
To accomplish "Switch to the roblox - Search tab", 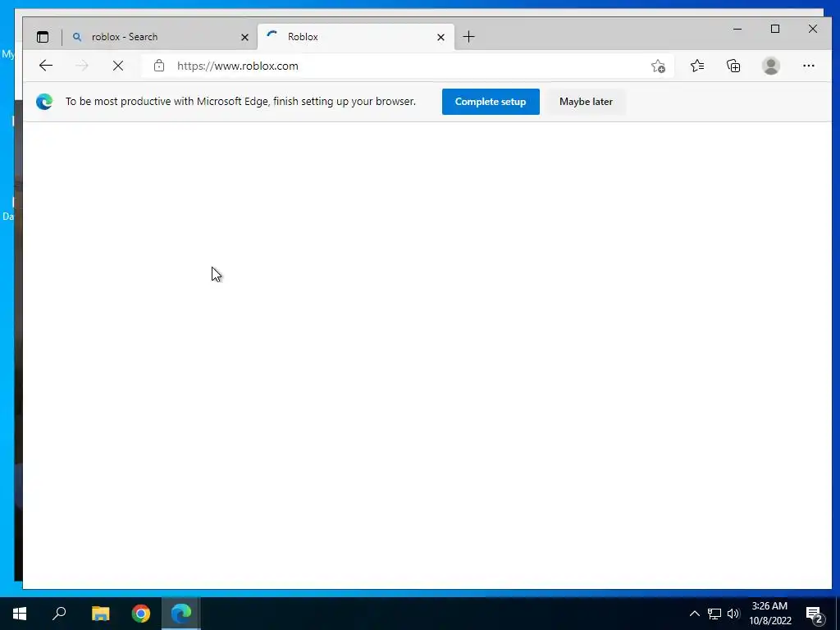I will coord(160,37).
